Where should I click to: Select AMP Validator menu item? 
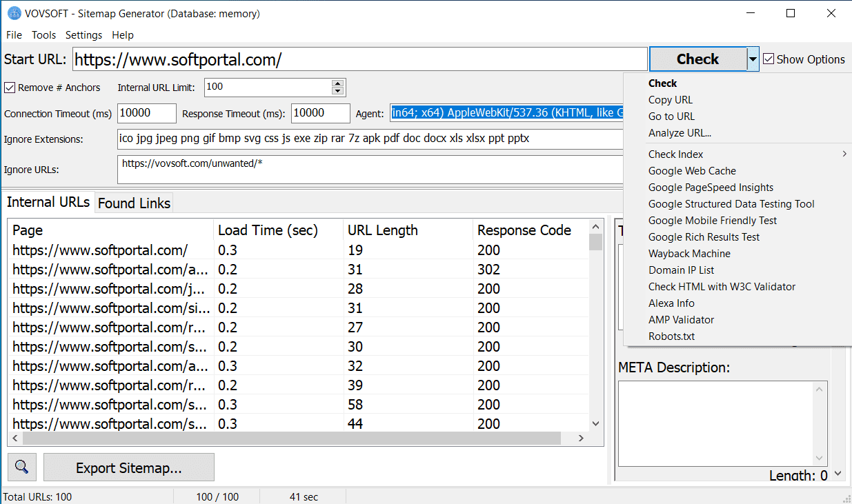coord(681,320)
